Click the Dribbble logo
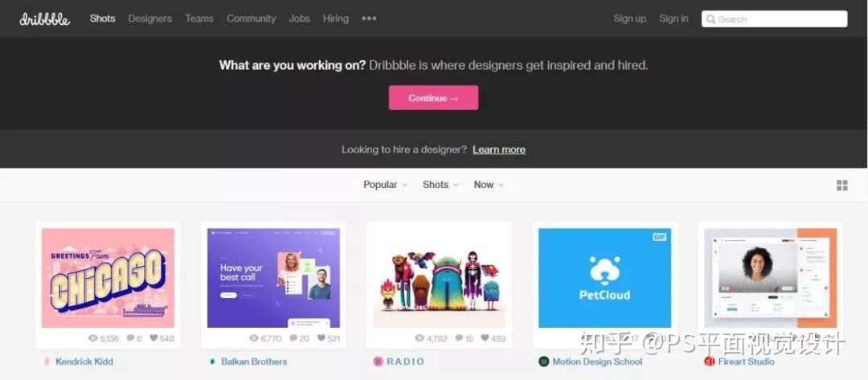Viewport: 868px width, 380px height. coord(45,18)
